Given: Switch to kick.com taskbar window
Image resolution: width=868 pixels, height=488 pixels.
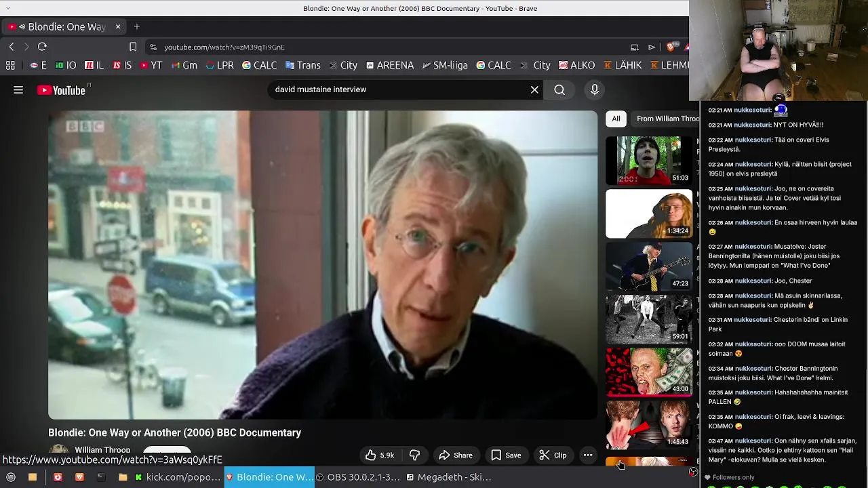Looking at the screenshot, I should point(178,477).
